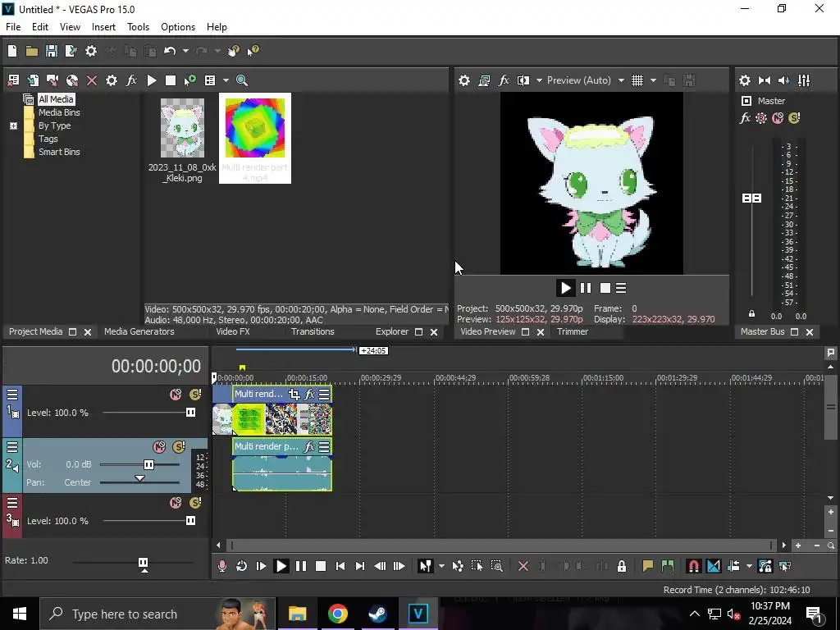The image size is (840, 630).
Task: Open the Options menu
Action: [178, 27]
